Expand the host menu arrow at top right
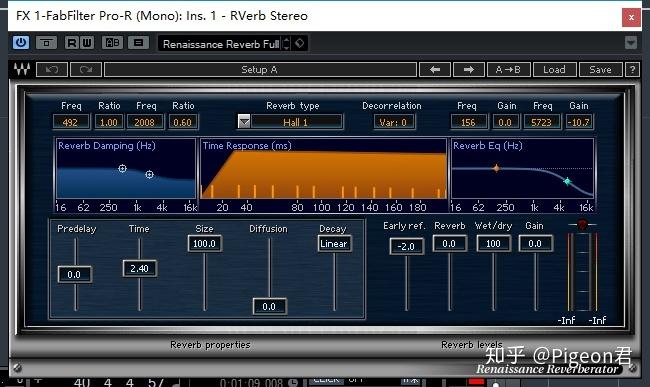 [631, 43]
